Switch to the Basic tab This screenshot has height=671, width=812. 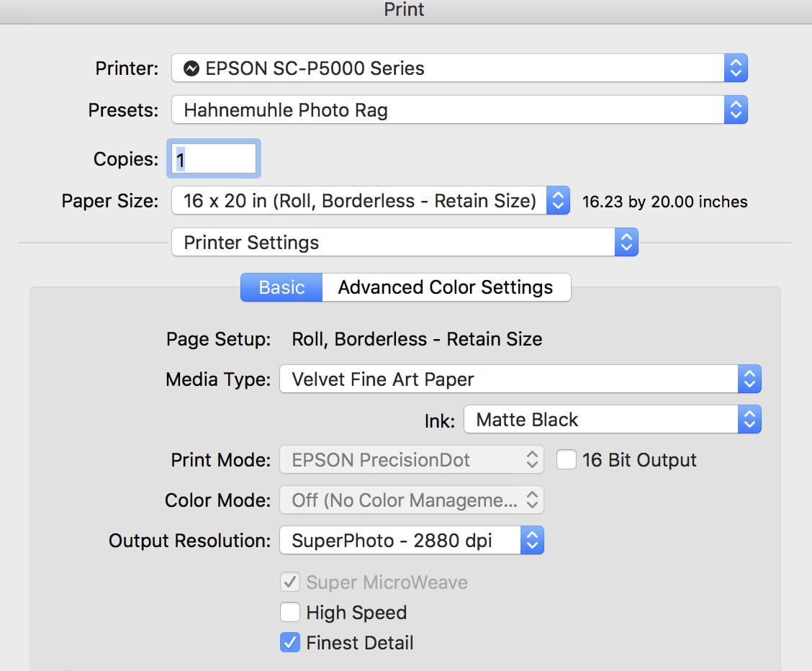tap(281, 287)
